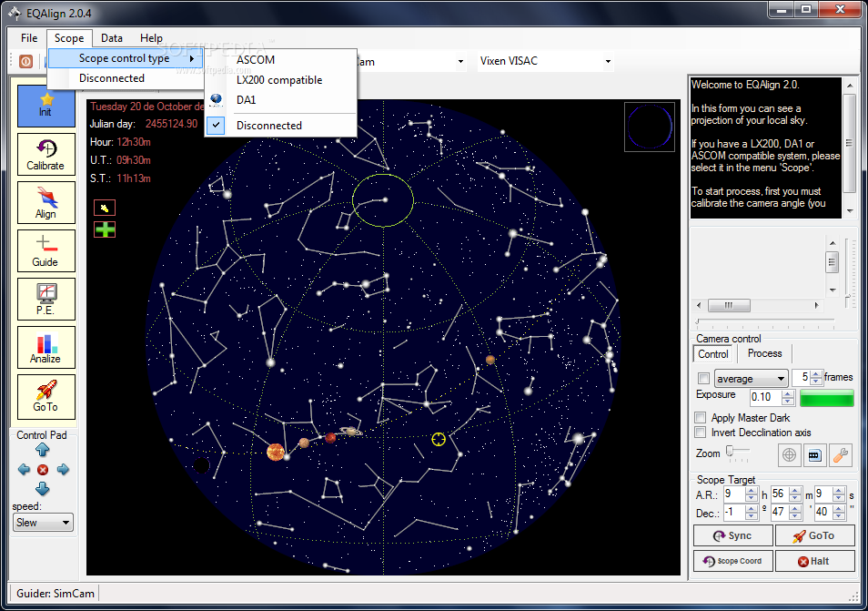Click Saturn on the sky map
This screenshot has width=868, height=611.
pyautogui.click(x=350, y=431)
